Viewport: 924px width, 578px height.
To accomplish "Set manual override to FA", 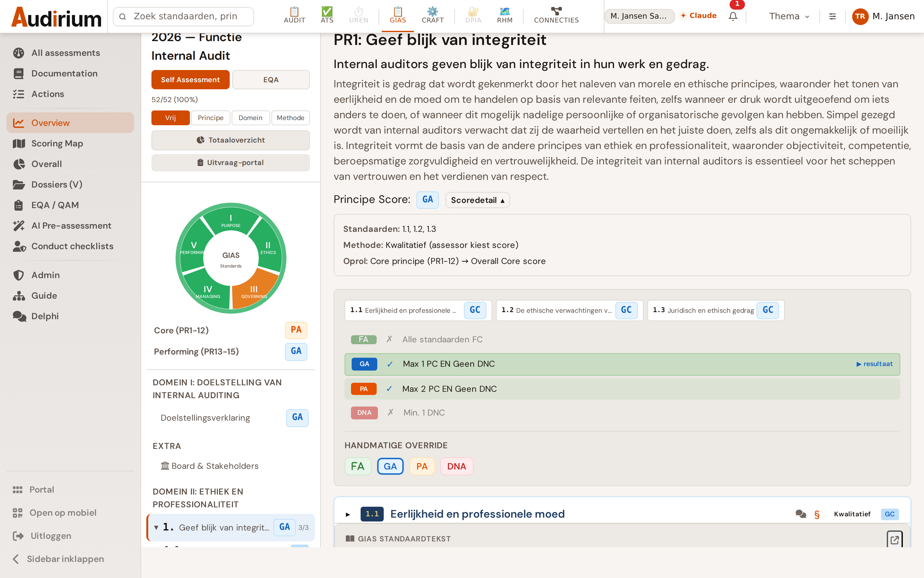I will click(x=357, y=466).
